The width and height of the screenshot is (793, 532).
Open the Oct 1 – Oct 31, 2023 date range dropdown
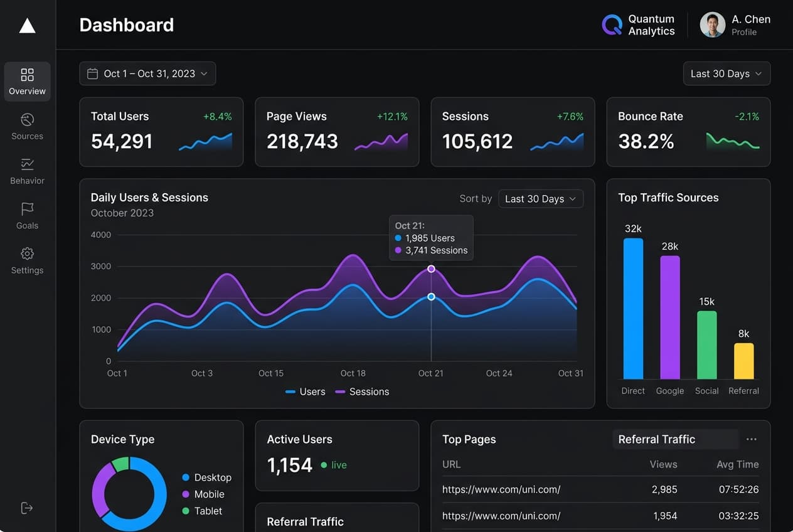pyautogui.click(x=147, y=73)
